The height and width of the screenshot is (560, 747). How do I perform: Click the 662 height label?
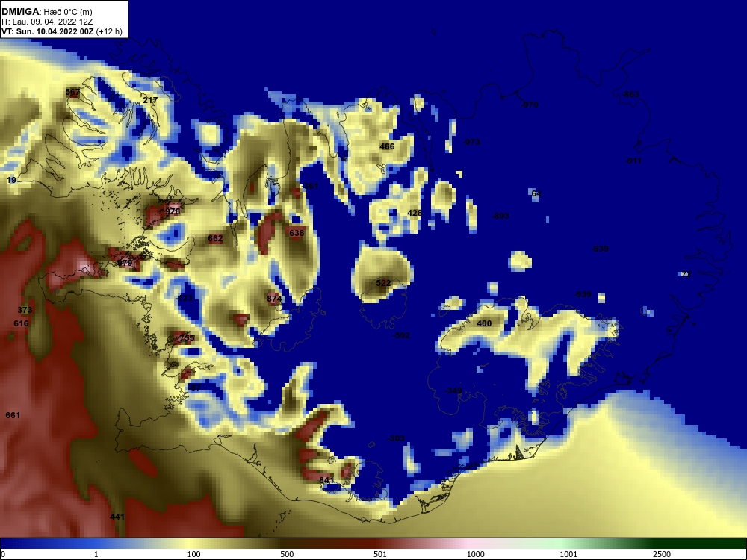click(x=215, y=238)
